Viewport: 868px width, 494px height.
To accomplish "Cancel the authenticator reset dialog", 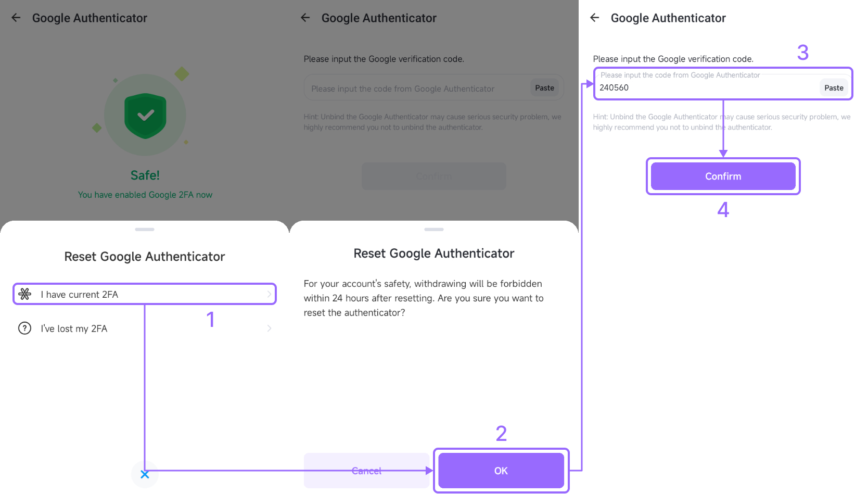I will pos(366,471).
